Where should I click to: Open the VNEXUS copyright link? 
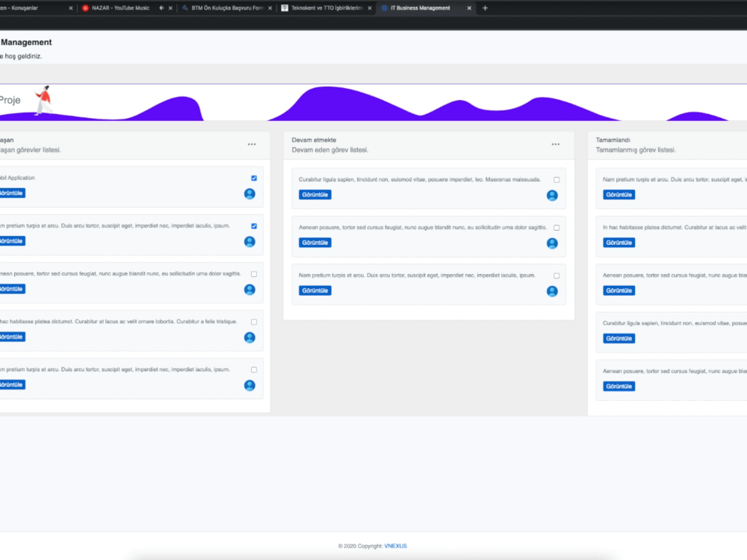pos(395,547)
